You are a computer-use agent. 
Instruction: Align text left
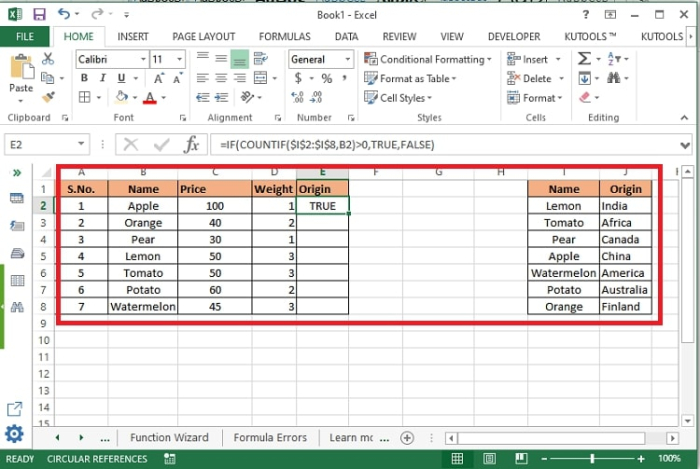pyautogui.click(x=203, y=78)
